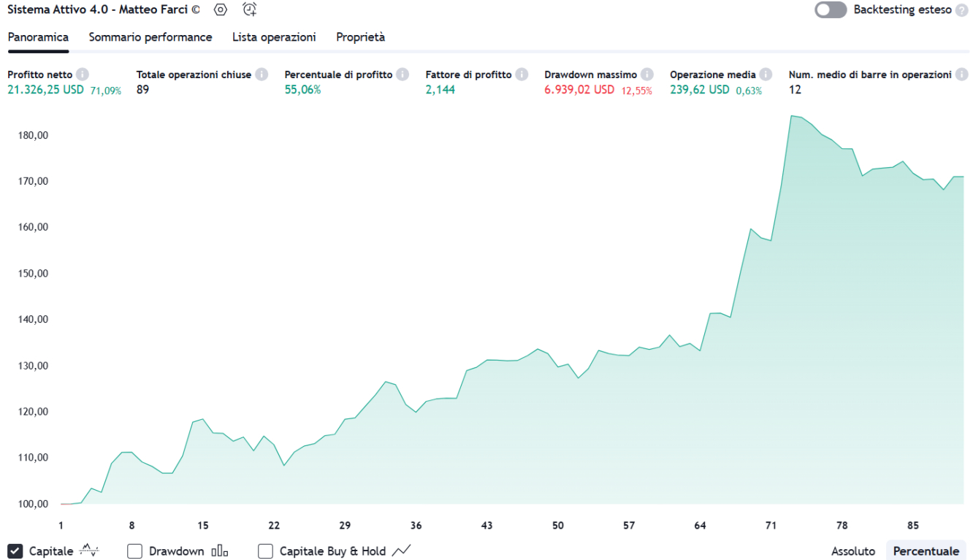
Task: Click the Capitale line chart icon
Action: [x=88, y=551]
